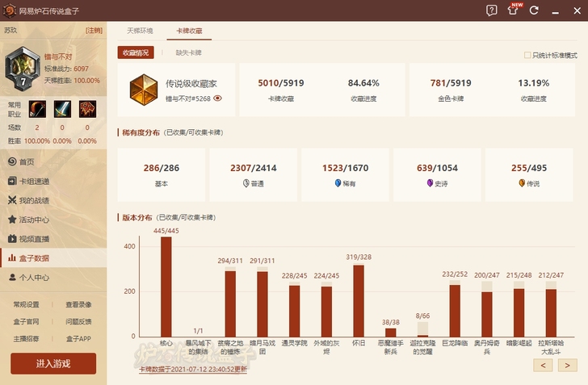Click the white common gem icon
The image size is (588, 385).
coord(246,183)
